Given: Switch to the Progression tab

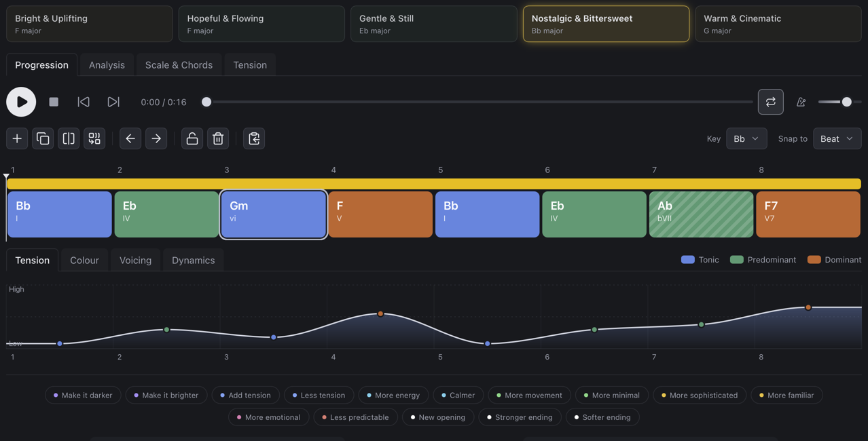Looking at the screenshot, I should pyautogui.click(x=42, y=65).
